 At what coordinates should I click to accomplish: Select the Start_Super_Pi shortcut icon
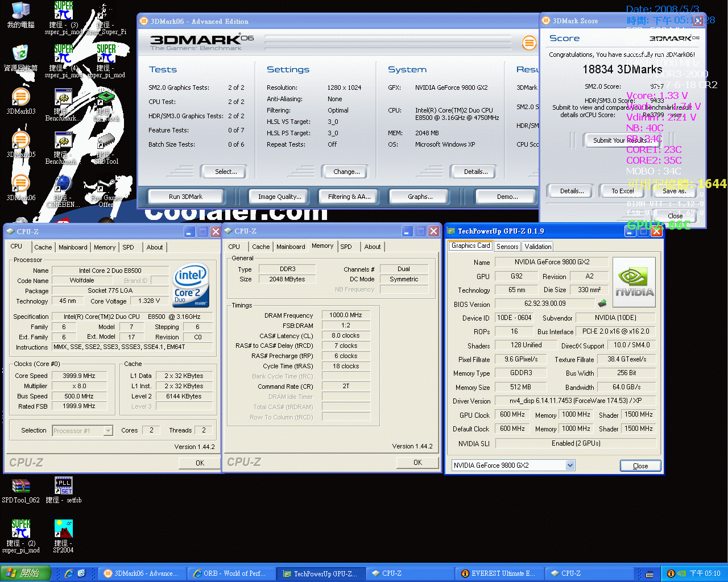click(106, 11)
